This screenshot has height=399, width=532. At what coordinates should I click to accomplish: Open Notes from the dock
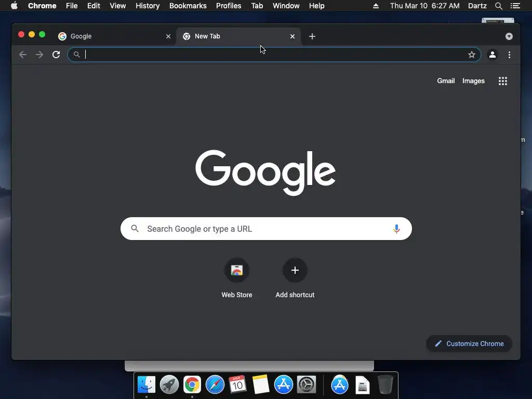click(x=261, y=384)
